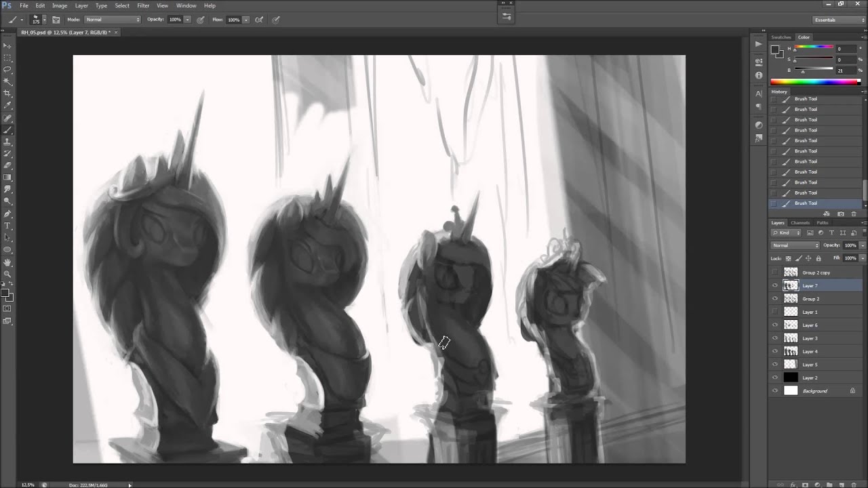Image resolution: width=868 pixels, height=488 pixels.
Task: Select the Clone Stamp tool
Action: pos(7,142)
